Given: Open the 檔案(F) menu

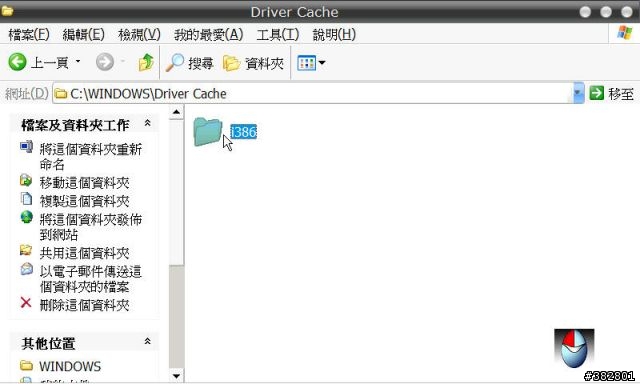Looking at the screenshot, I should (29, 34).
